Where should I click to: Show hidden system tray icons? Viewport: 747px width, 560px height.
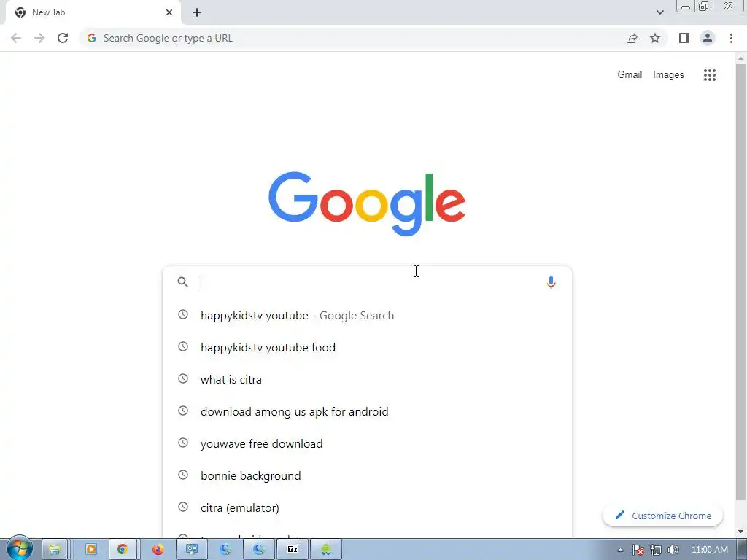click(x=620, y=550)
